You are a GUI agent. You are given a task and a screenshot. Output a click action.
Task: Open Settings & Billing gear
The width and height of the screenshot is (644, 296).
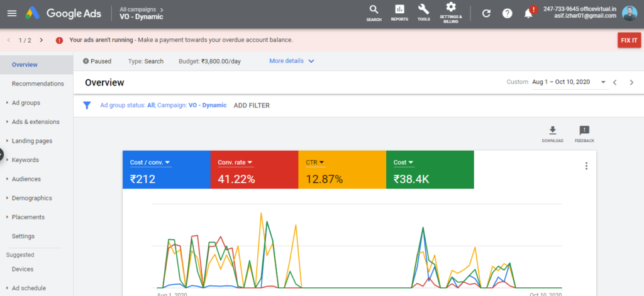coord(451,13)
